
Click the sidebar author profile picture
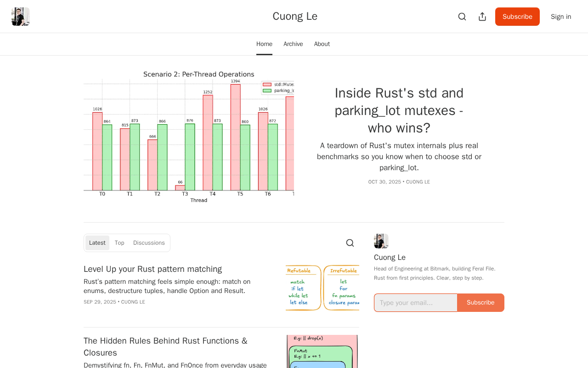pyautogui.click(x=381, y=241)
